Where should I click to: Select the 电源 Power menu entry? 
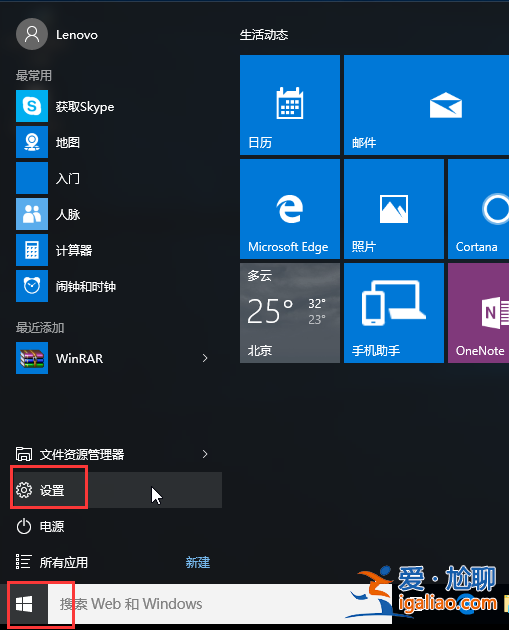(117, 526)
